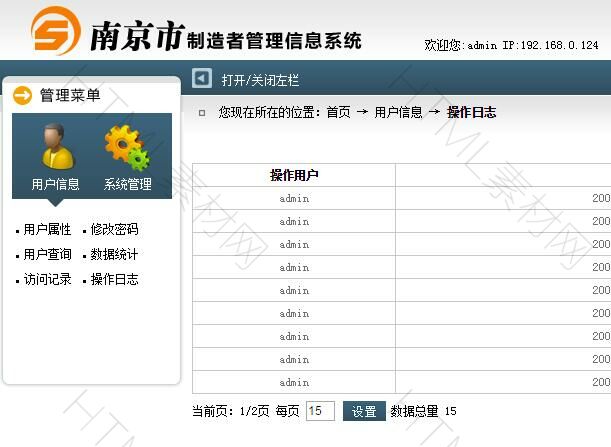Toggle left panel with the arrow icon
611x447 pixels.
pos(202,79)
